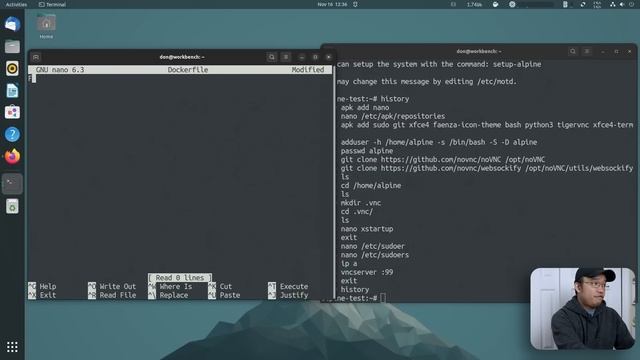640x360 pixels.
Task: Click new tab button in nano terminal window
Action: coord(36,57)
